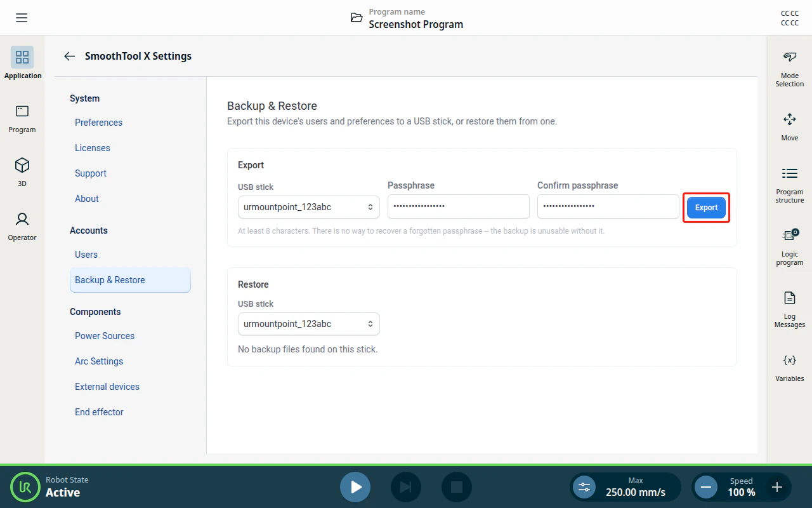Open the Program view in sidebar
The image size is (812, 508).
coord(22,118)
